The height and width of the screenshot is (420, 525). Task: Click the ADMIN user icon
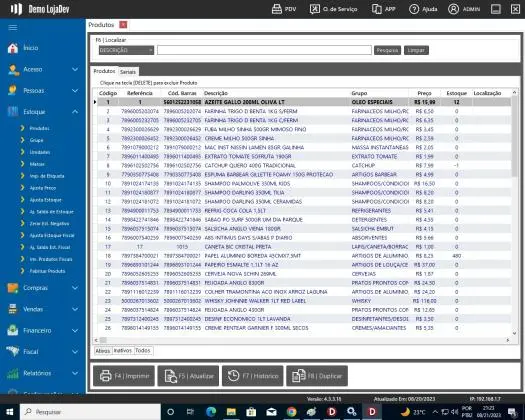(453, 9)
